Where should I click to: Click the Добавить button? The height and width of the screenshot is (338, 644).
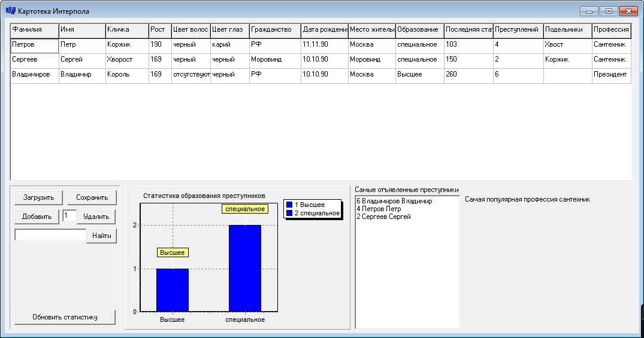point(37,217)
